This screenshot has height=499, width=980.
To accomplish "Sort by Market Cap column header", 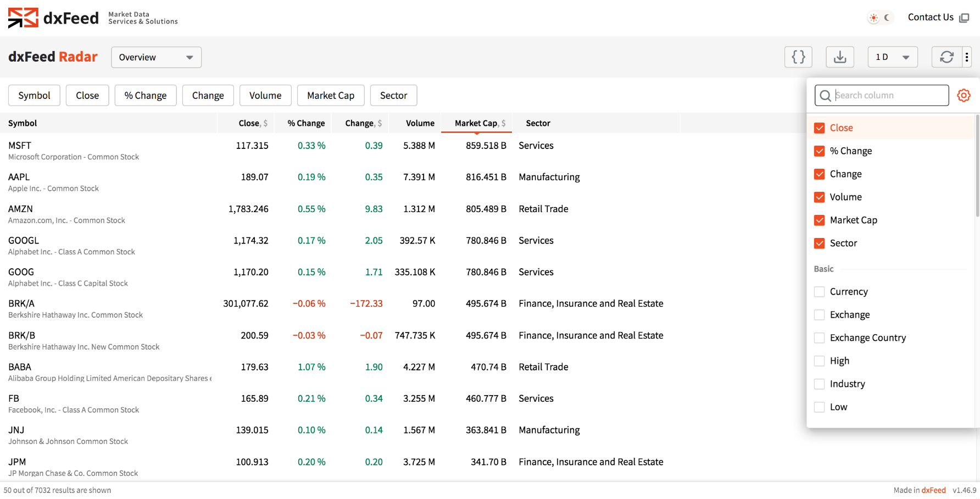I will tap(476, 123).
